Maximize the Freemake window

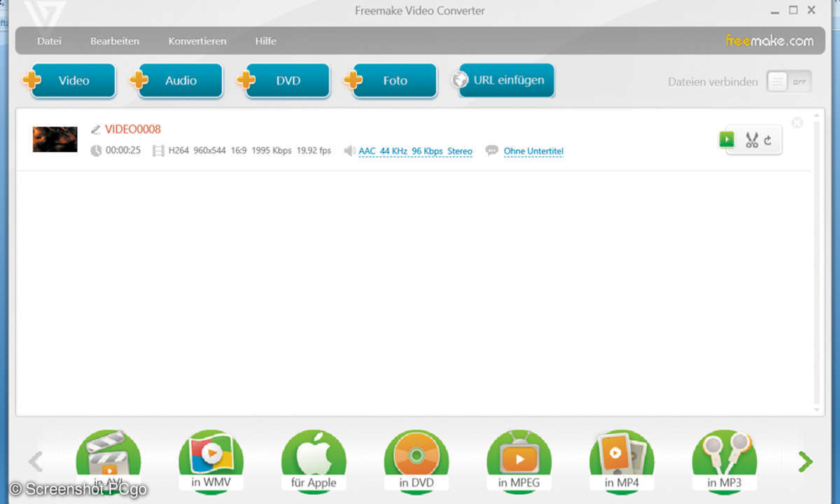pos(793,10)
